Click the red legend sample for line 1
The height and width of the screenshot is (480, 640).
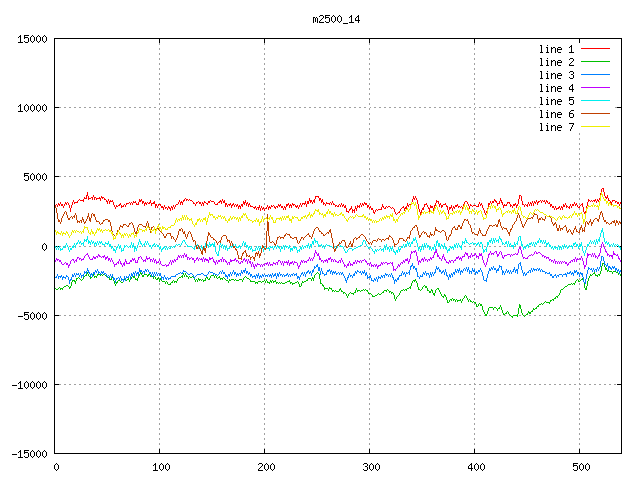coord(596,49)
